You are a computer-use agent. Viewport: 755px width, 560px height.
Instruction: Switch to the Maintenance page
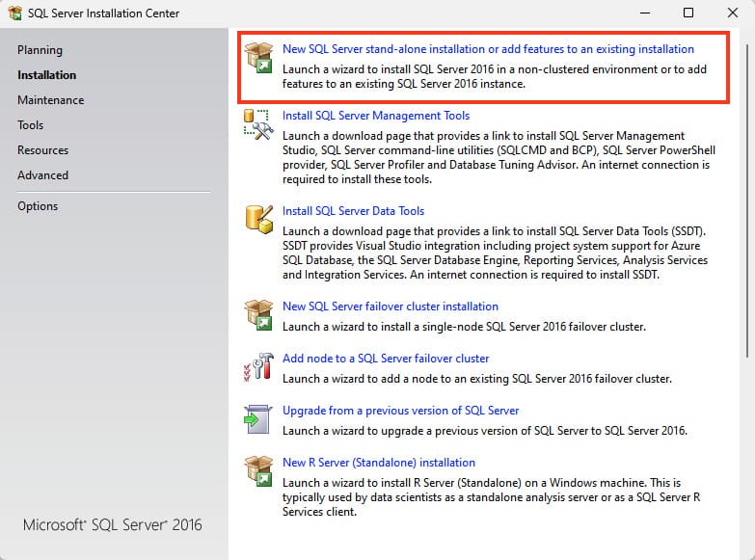tap(50, 100)
